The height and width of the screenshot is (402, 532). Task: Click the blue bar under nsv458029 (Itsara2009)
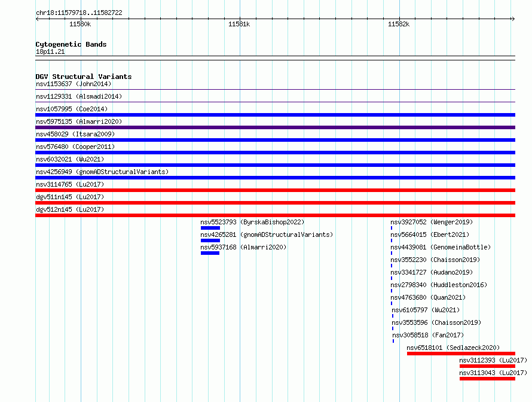pyautogui.click(x=275, y=140)
